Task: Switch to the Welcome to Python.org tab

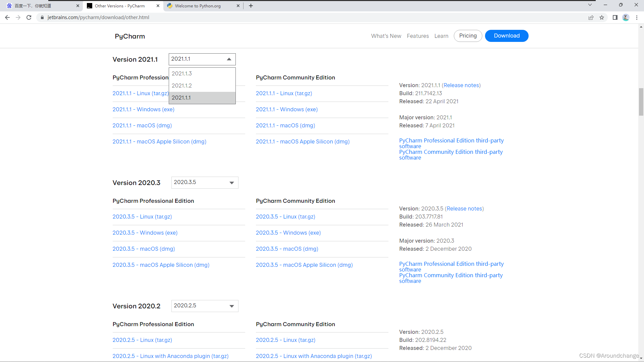Action: click(x=198, y=6)
